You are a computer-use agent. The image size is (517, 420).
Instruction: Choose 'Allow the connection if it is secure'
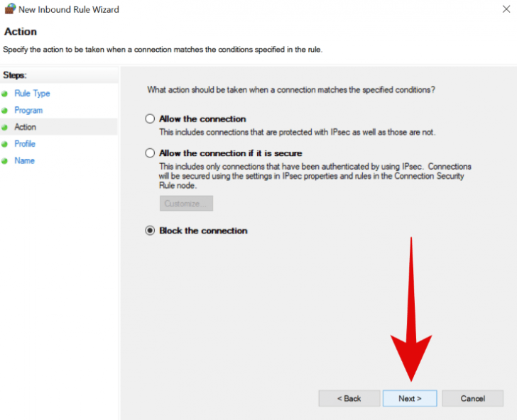point(150,153)
